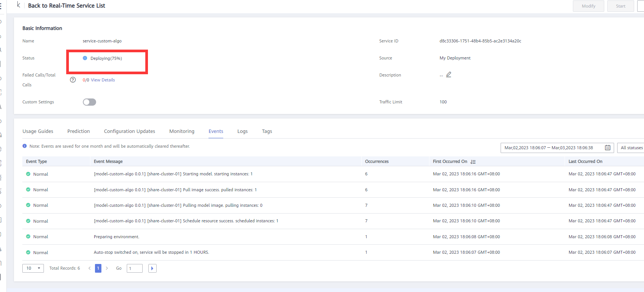Click the pencil icon to edit description
This screenshot has height=292, width=644.
(x=449, y=75)
